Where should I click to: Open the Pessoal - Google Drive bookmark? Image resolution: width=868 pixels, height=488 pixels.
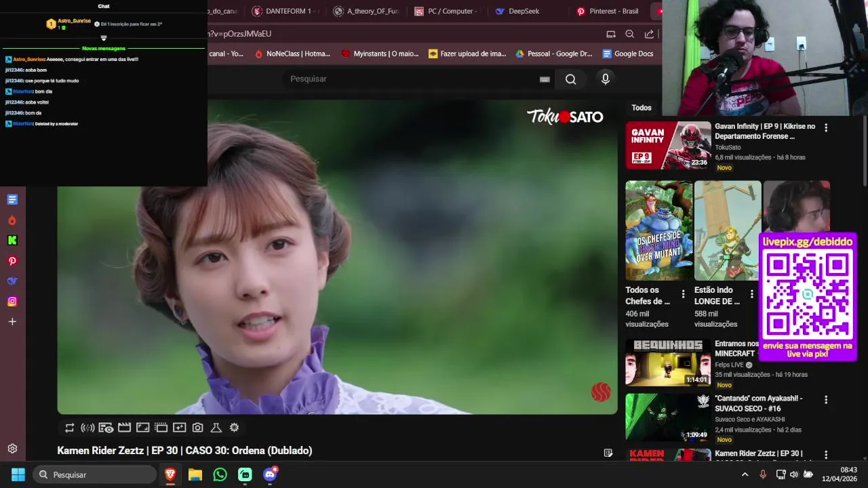point(554,54)
